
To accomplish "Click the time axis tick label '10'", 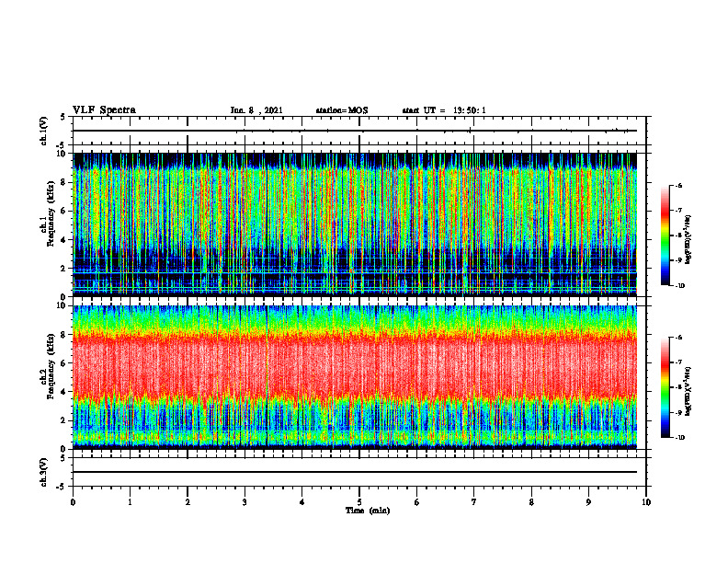I will (646, 502).
